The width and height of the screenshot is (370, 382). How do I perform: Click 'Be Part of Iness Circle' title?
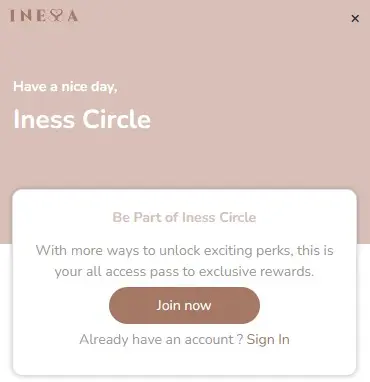pyautogui.click(x=184, y=217)
